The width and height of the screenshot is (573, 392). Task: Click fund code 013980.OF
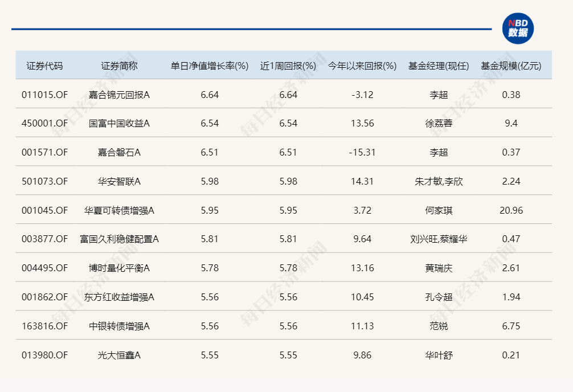point(44,355)
